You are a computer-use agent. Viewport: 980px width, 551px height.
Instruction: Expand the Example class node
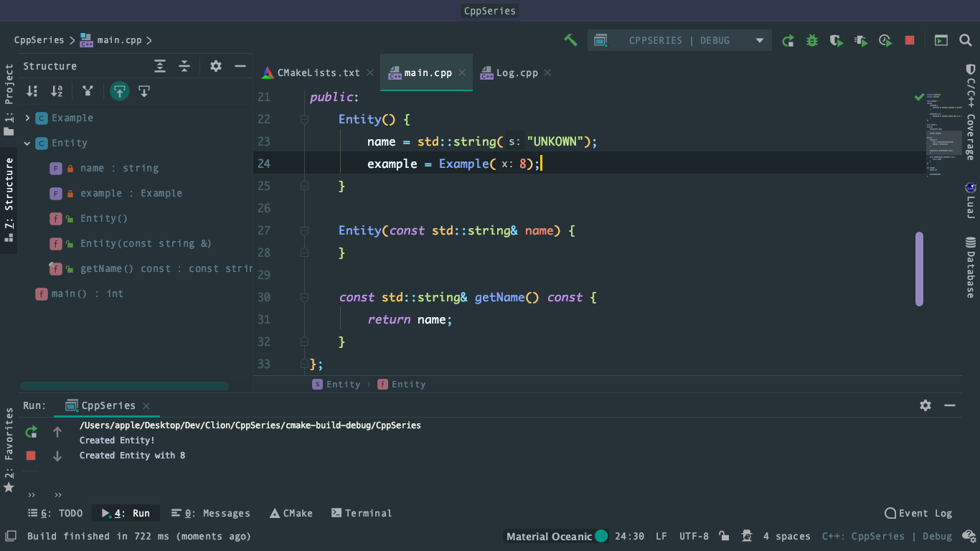tap(27, 118)
